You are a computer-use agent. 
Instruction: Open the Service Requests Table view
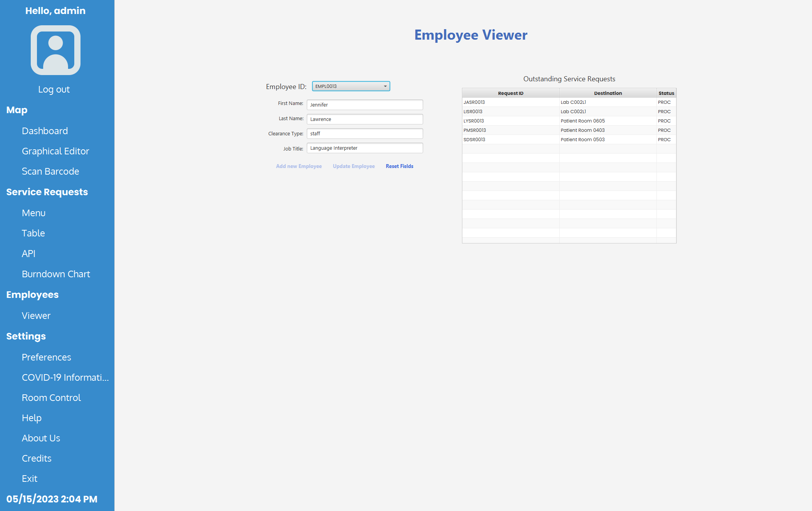pos(33,233)
